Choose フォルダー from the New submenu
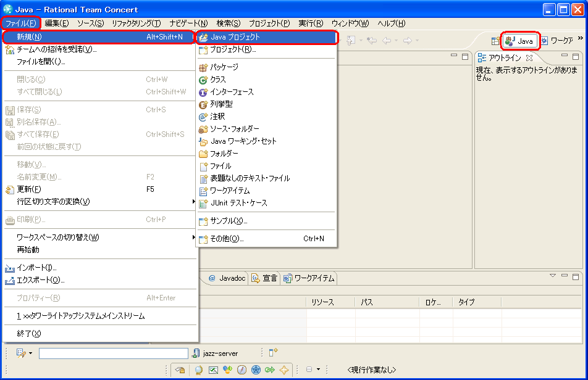This screenshot has width=588, height=380. (x=266, y=154)
